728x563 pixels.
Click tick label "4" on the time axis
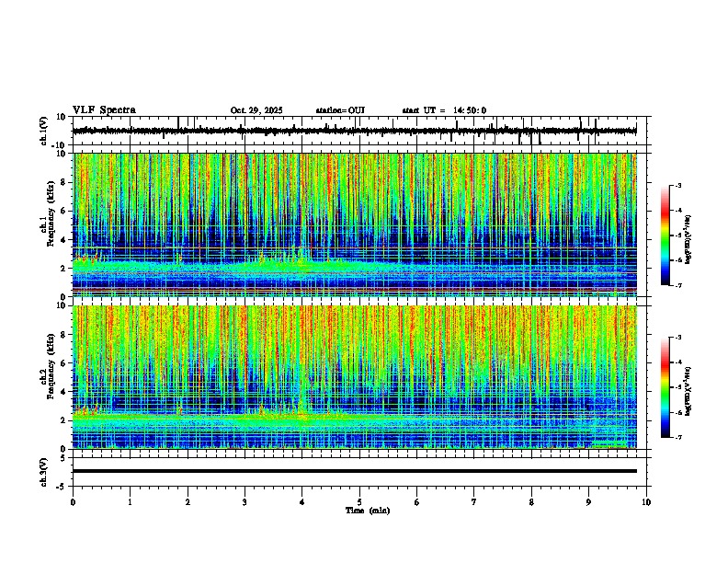[302, 502]
